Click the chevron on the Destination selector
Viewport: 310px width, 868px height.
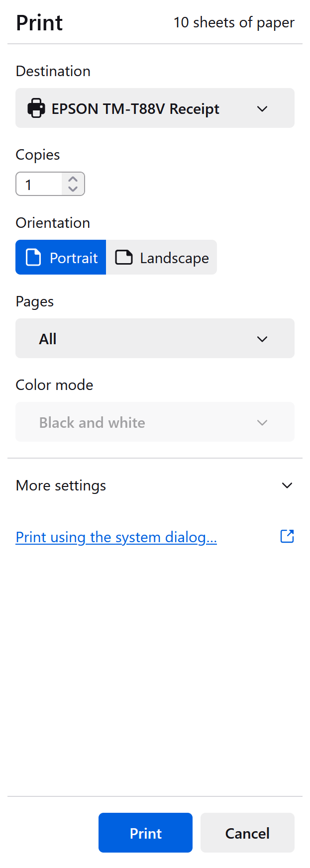[262, 108]
